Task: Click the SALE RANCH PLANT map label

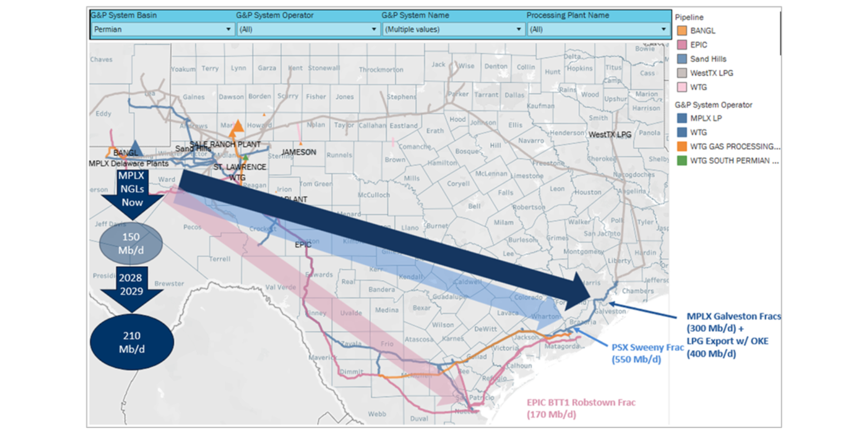Action: [225, 144]
